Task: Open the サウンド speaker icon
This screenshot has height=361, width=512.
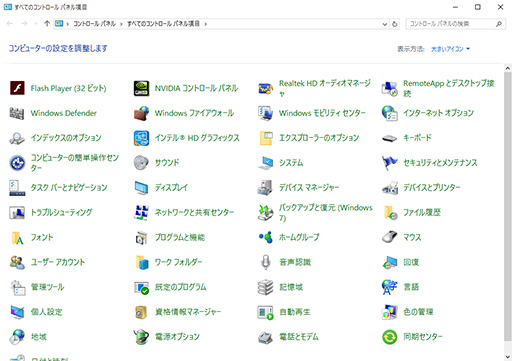Action: click(x=141, y=163)
